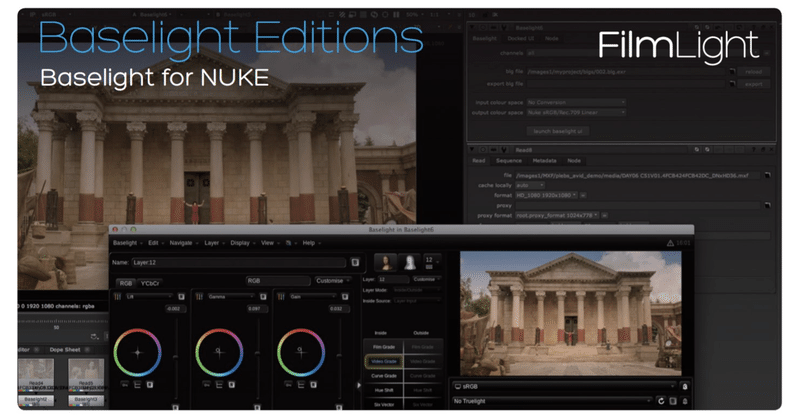The height and width of the screenshot is (419, 800).
Task: Click the Layer:12 name input field
Action: coord(239,262)
